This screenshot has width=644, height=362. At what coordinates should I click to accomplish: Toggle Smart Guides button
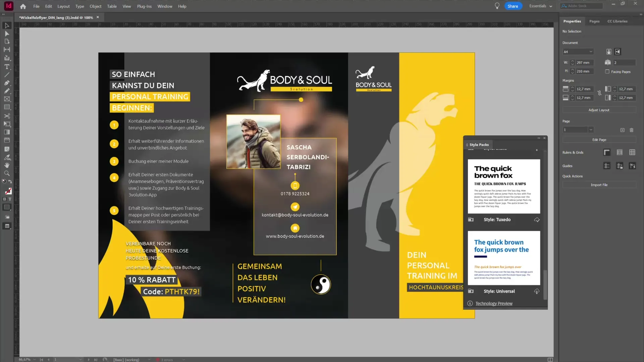point(632,166)
